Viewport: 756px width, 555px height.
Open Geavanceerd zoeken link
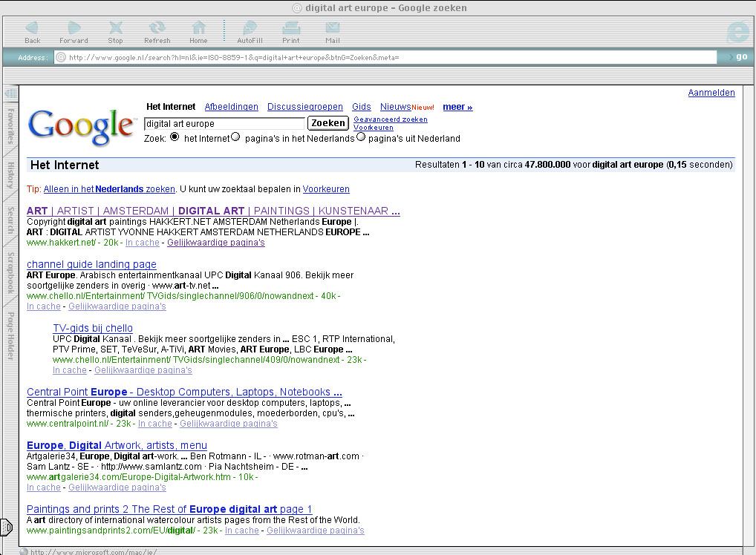click(x=391, y=119)
